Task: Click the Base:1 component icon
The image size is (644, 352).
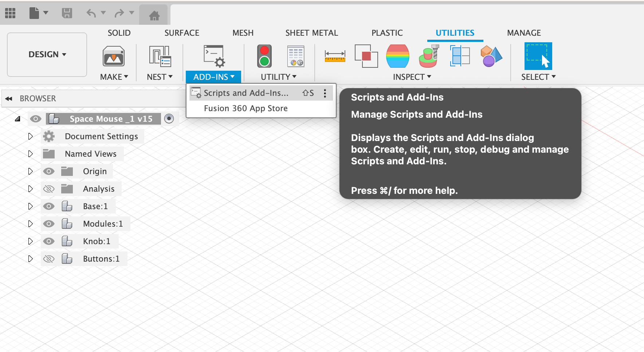Action: 67,206
